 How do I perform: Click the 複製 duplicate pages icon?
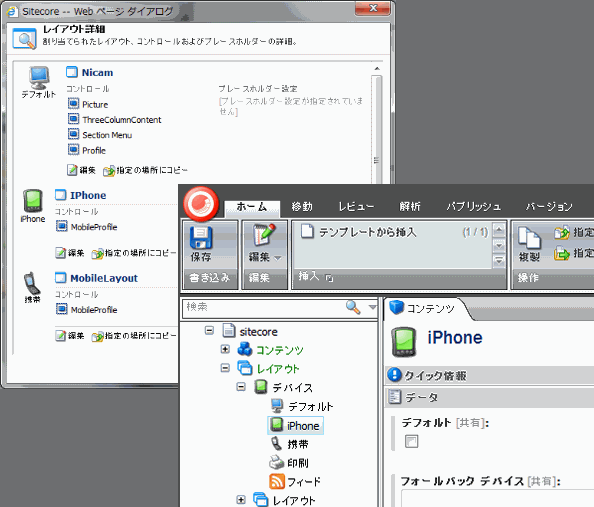click(530, 238)
